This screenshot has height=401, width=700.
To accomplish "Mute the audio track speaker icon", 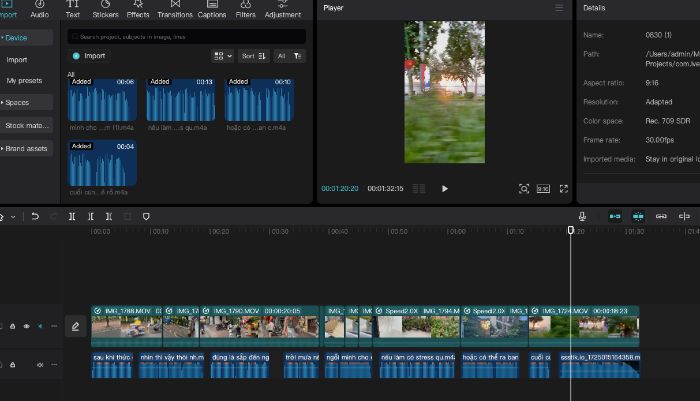I will click(x=40, y=365).
